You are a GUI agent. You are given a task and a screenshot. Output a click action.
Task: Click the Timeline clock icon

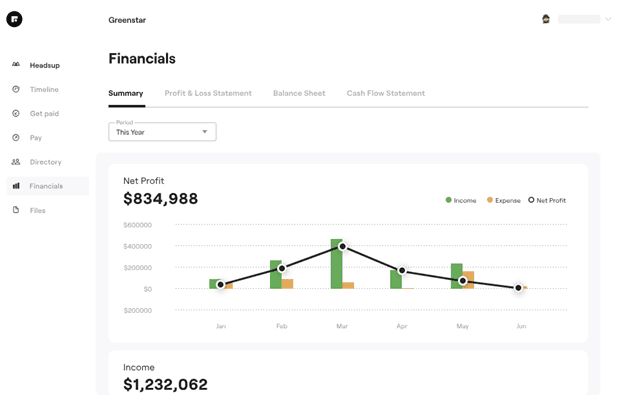(16, 89)
